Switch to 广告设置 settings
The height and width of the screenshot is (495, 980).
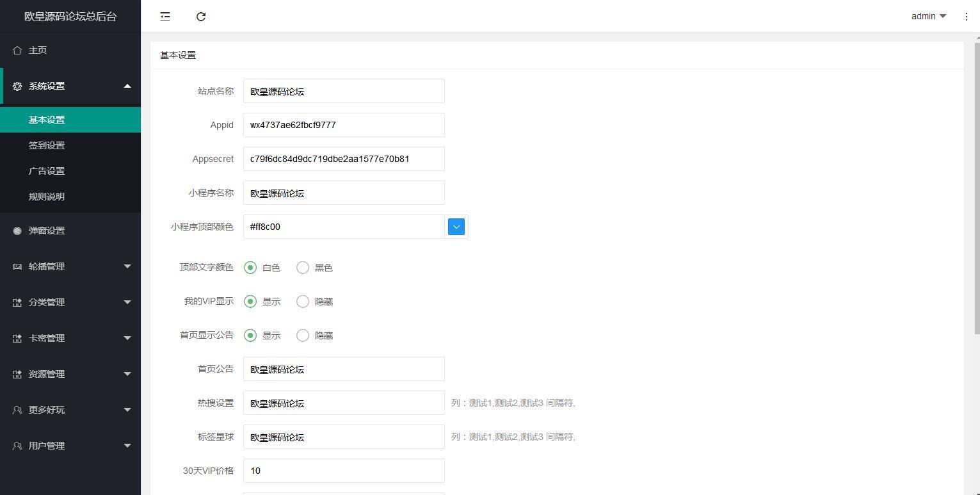(x=45, y=170)
